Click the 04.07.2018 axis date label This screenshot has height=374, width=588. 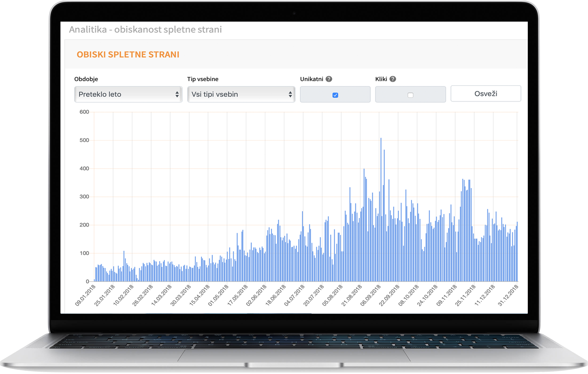click(294, 295)
